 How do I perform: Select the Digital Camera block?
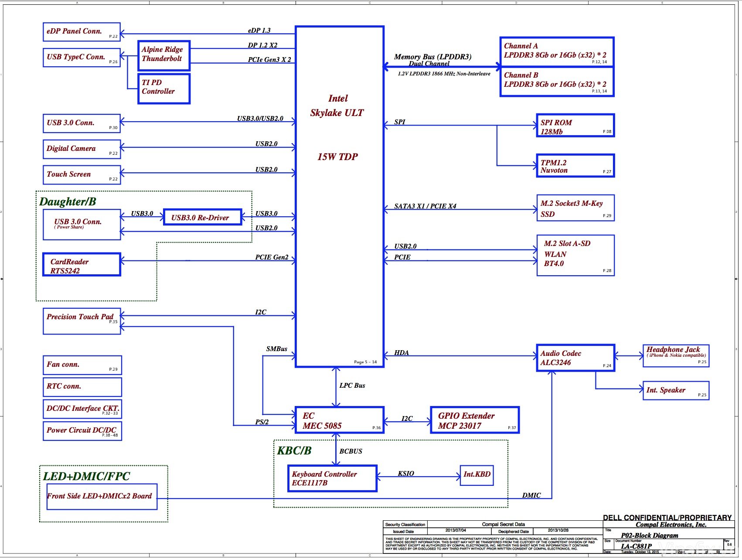(x=82, y=149)
